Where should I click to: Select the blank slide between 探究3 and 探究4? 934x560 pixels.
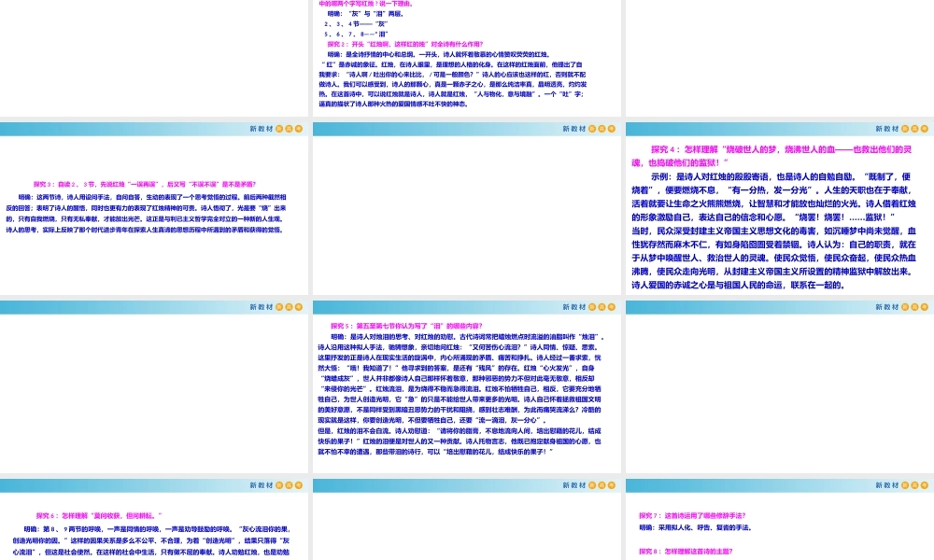coord(467,217)
